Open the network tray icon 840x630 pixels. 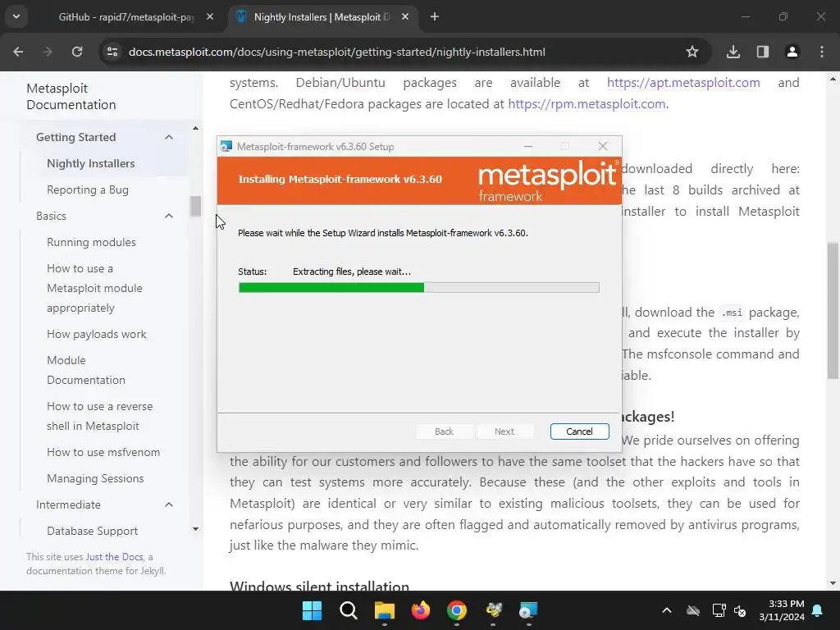pos(719,610)
